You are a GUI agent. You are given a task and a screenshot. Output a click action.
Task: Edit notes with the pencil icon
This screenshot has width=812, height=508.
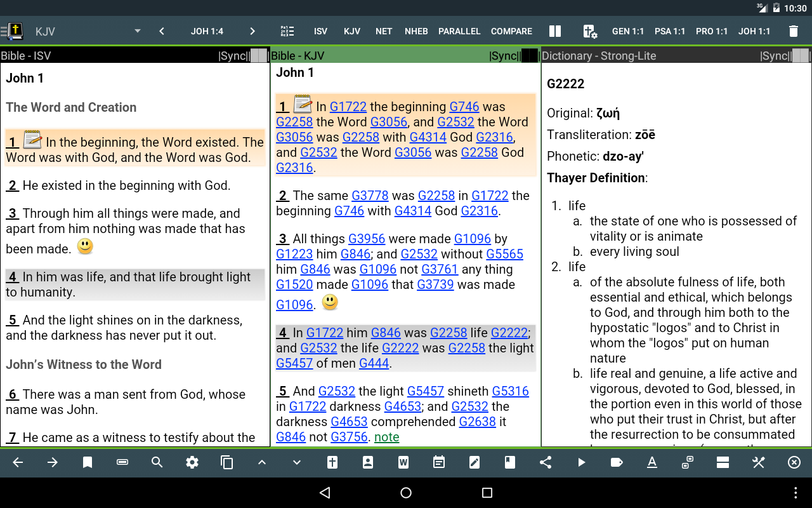[475, 462]
